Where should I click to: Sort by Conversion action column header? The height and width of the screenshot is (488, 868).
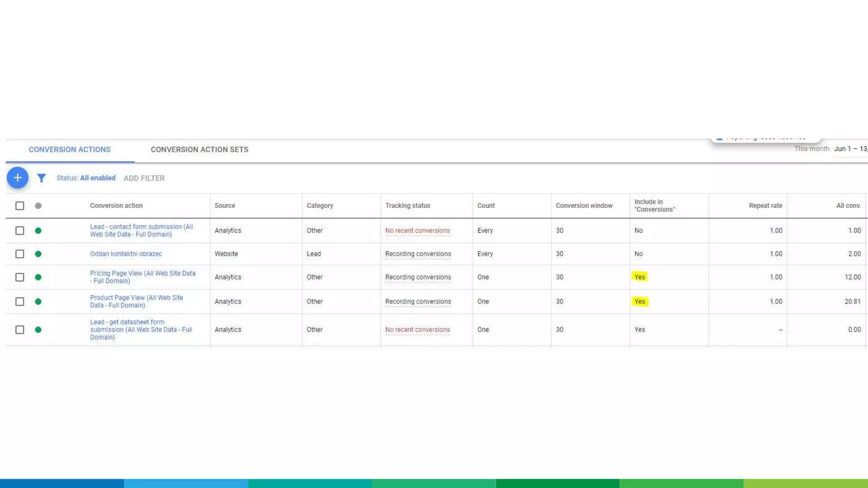(116, 206)
